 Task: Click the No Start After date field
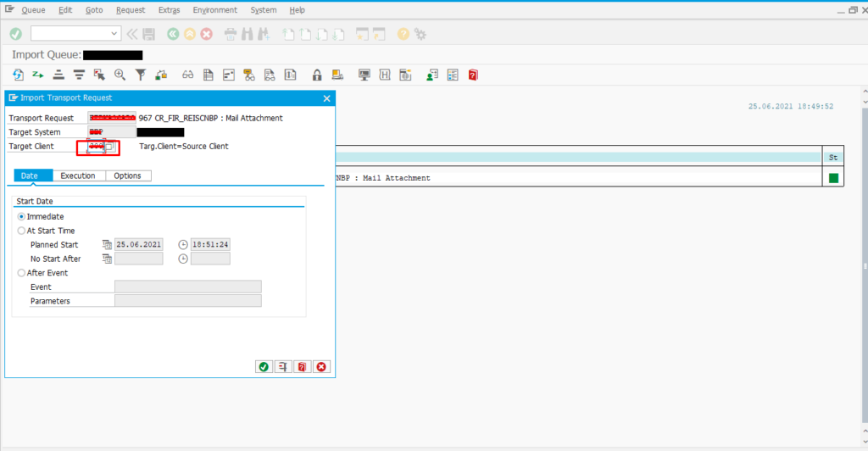tap(138, 259)
